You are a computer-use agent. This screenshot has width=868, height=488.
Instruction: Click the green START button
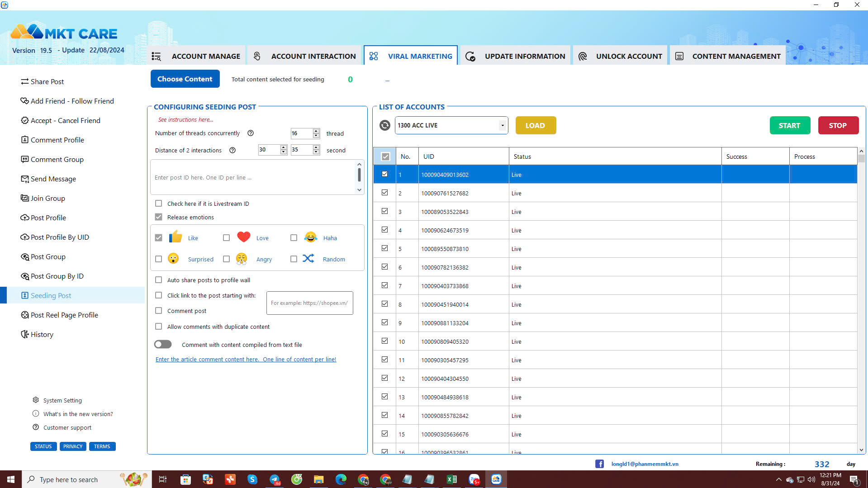pos(790,125)
